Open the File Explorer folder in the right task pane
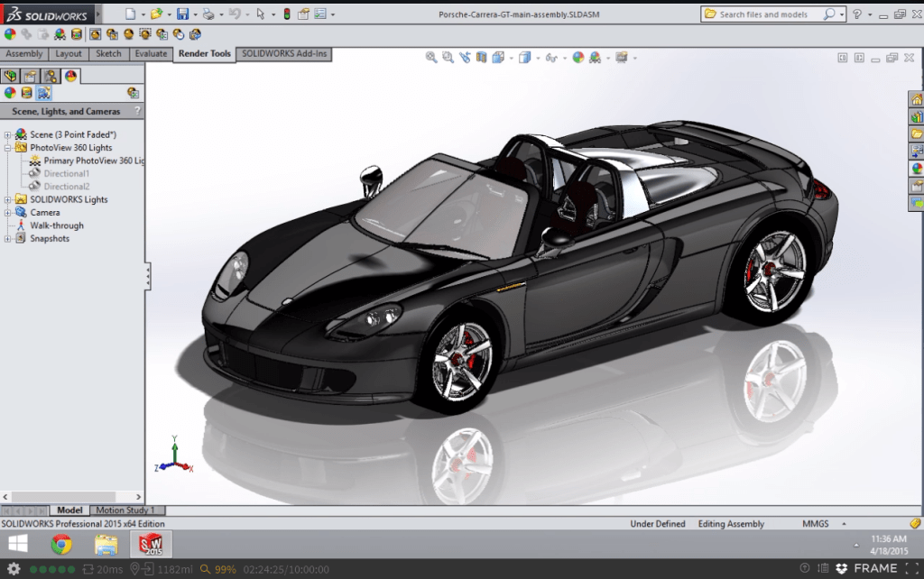The width and height of the screenshot is (924, 579). click(x=917, y=133)
